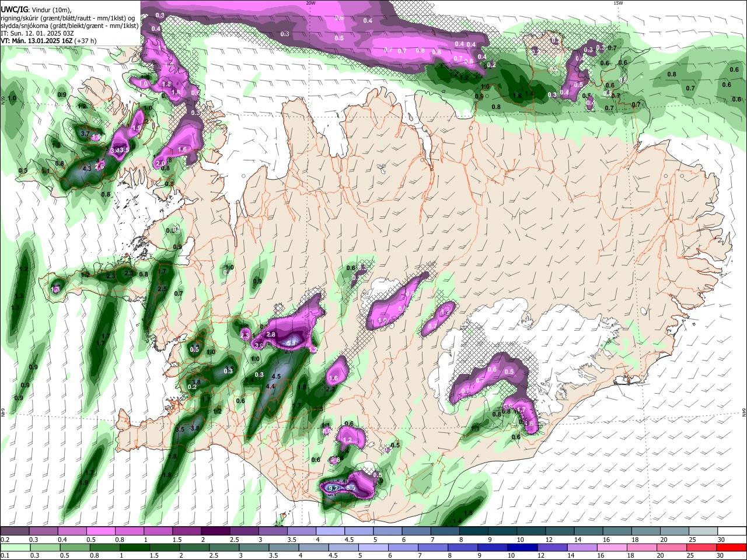Click the 'UWC/IG: Vindur (10m),' title line
The image size is (747, 560).
[x=36, y=10]
